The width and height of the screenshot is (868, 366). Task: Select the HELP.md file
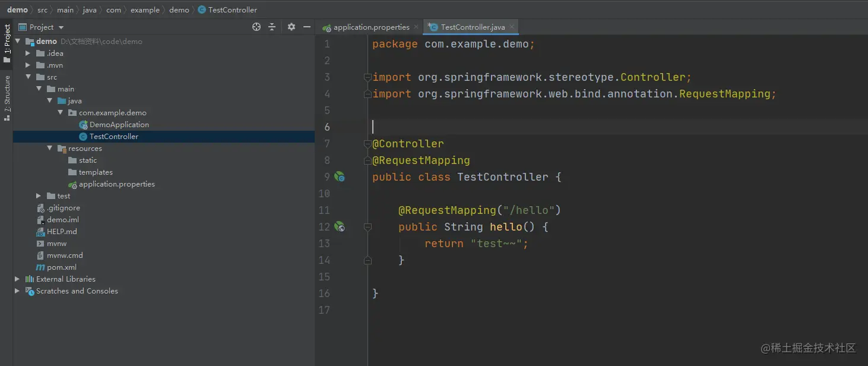click(62, 232)
